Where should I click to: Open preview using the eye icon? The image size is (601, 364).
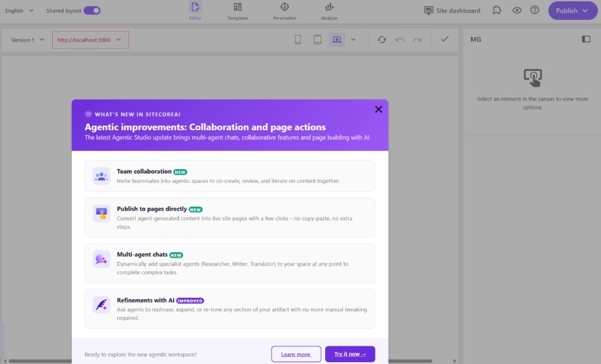coord(516,11)
